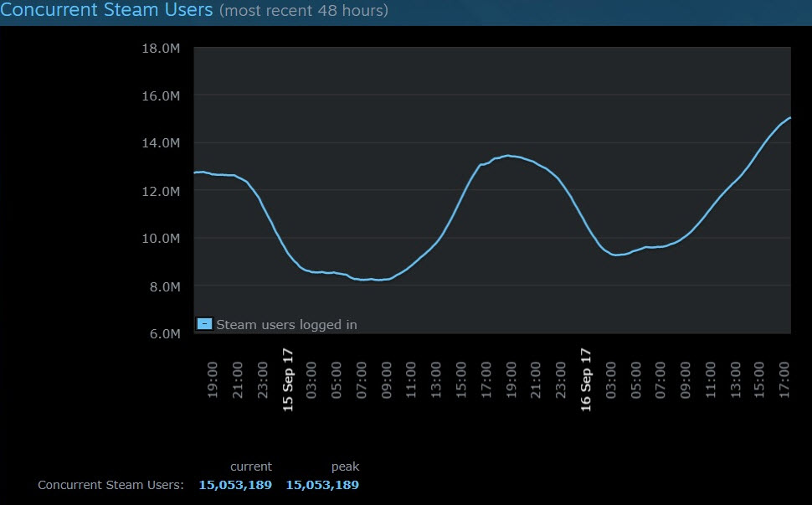
Task: Select the 'Concurrent Steam Users:' row label
Action: click(x=110, y=485)
